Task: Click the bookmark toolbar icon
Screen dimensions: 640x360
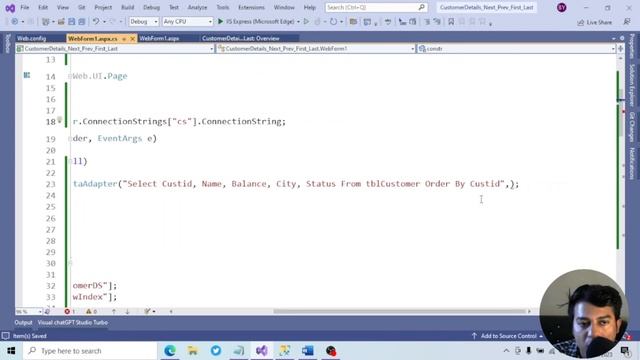Action: click(x=451, y=22)
